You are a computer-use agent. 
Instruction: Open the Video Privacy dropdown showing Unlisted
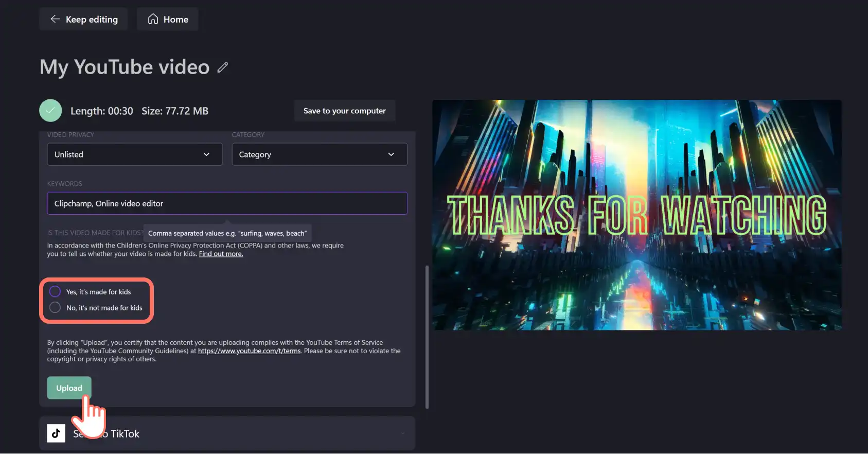click(x=135, y=154)
